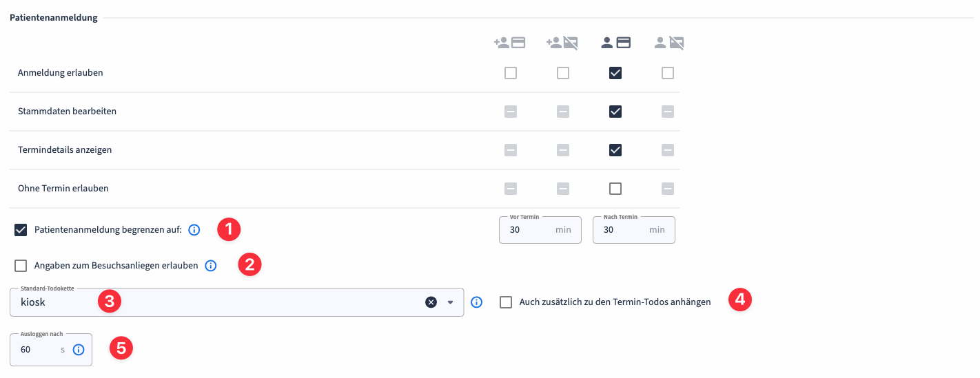Click the kiosk value in Standard-Todokette
The height and width of the screenshot is (378, 980).
[x=33, y=302]
